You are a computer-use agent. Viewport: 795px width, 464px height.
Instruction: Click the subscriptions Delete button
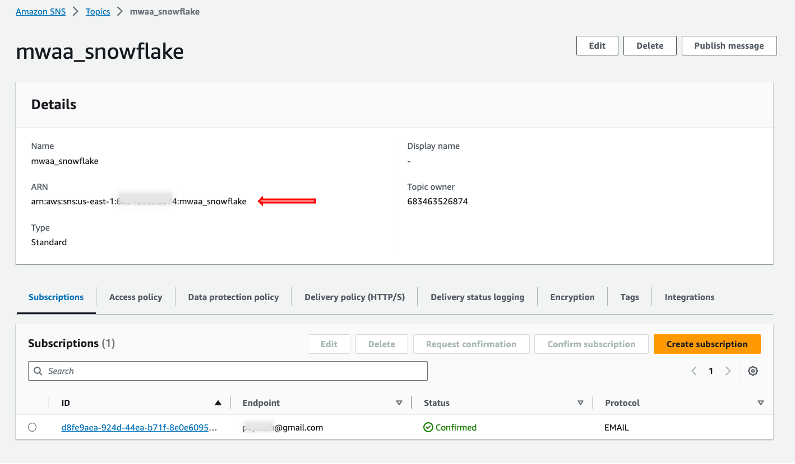coord(382,344)
